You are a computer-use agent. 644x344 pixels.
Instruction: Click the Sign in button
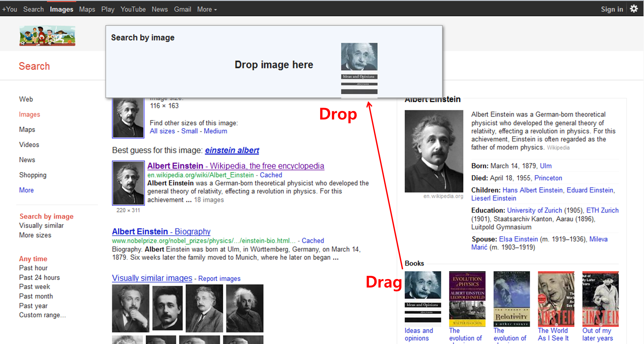612,9
